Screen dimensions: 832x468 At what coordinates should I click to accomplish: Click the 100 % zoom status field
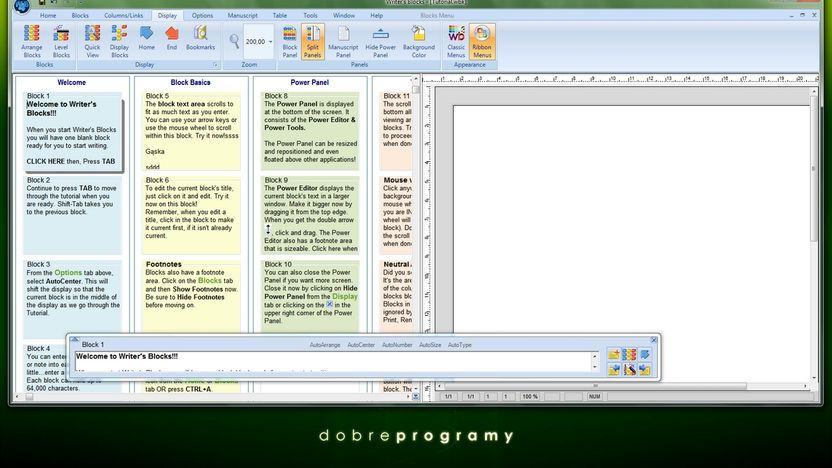coord(530,396)
